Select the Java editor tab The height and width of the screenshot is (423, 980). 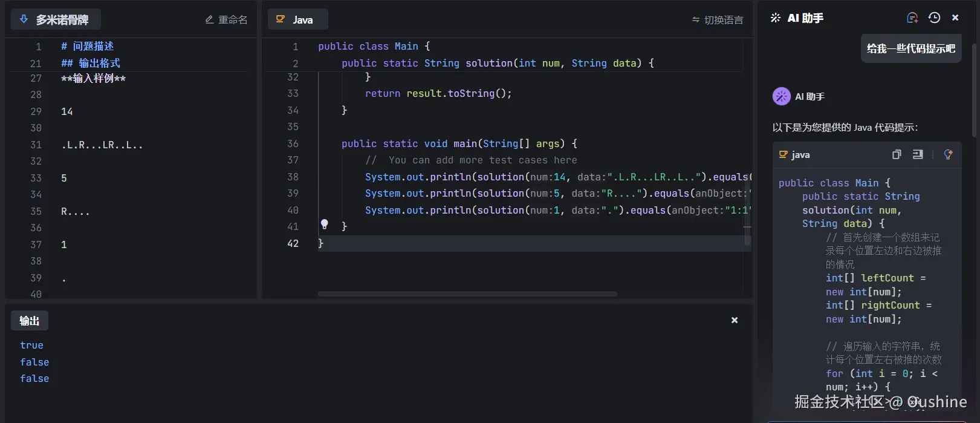click(297, 20)
